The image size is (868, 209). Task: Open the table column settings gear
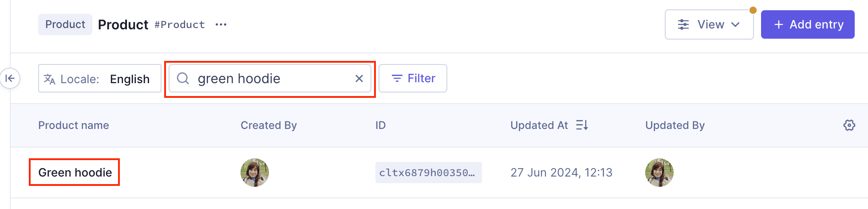point(849,125)
